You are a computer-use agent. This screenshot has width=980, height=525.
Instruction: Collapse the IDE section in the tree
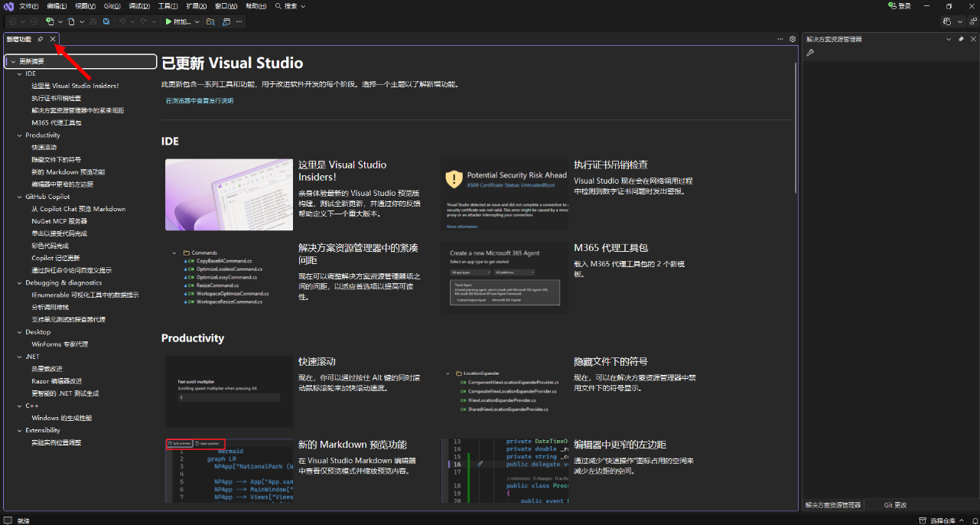pyautogui.click(x=20, y=74)
